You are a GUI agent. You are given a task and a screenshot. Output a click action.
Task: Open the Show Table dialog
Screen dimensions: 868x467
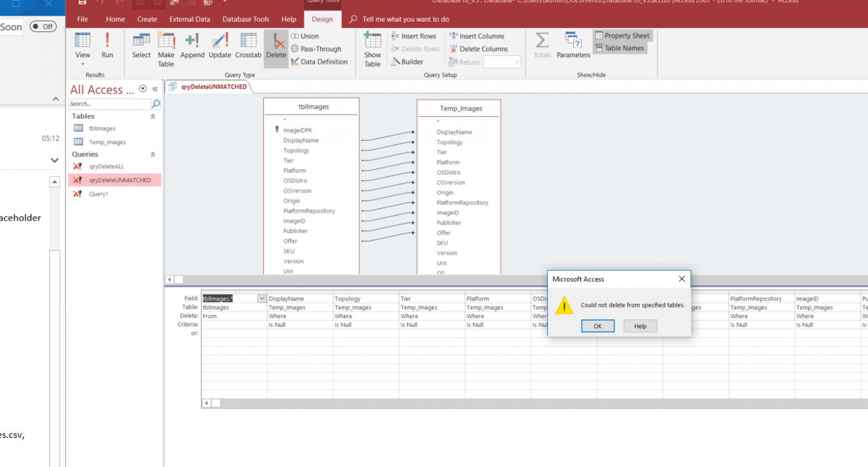[372, 47]
